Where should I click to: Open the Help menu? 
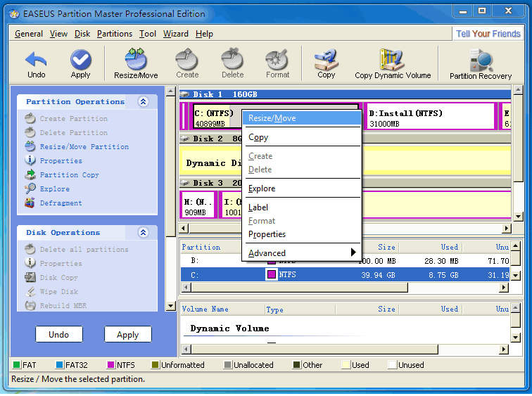pos(204,34)
